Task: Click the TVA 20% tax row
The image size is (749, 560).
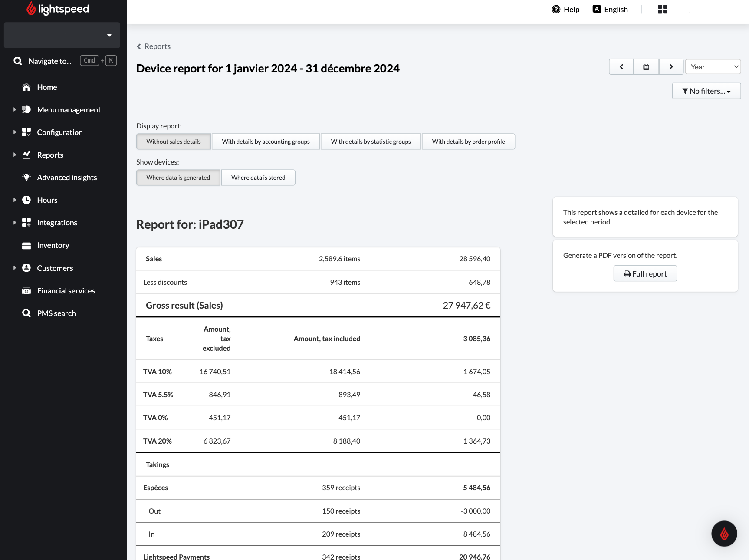Action: (318, 441)
